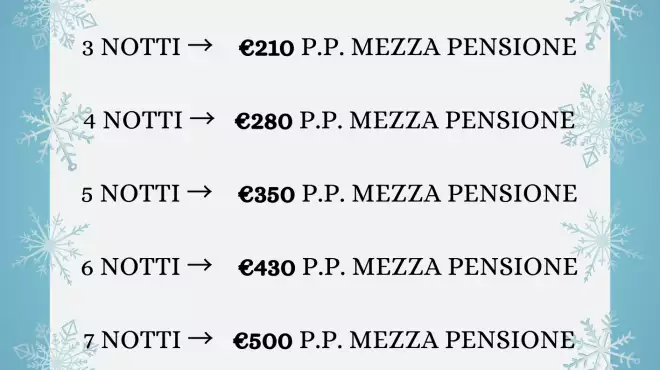Screen dimensions: 660x370
Task: Click the snowflake right of the €280 row
Action: (x=604, y=124)
